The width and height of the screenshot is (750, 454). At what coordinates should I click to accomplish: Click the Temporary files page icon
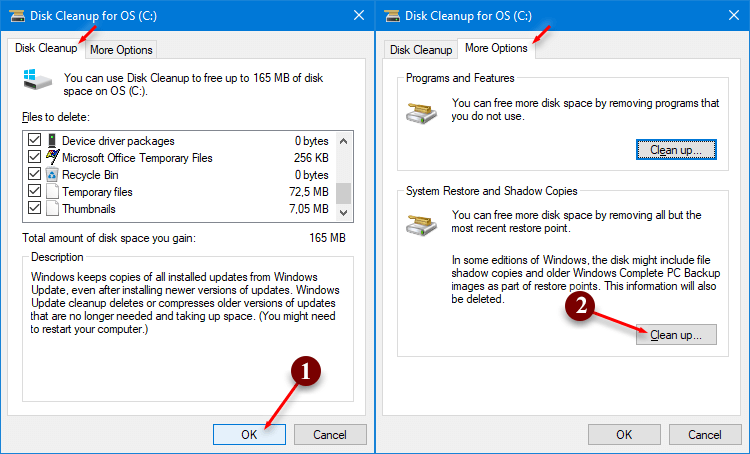click(x=52, y=191)
